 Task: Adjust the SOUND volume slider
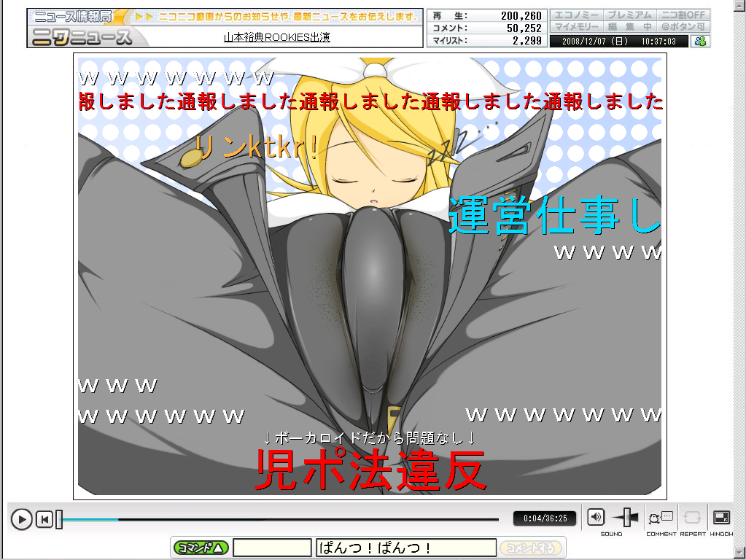625,518
